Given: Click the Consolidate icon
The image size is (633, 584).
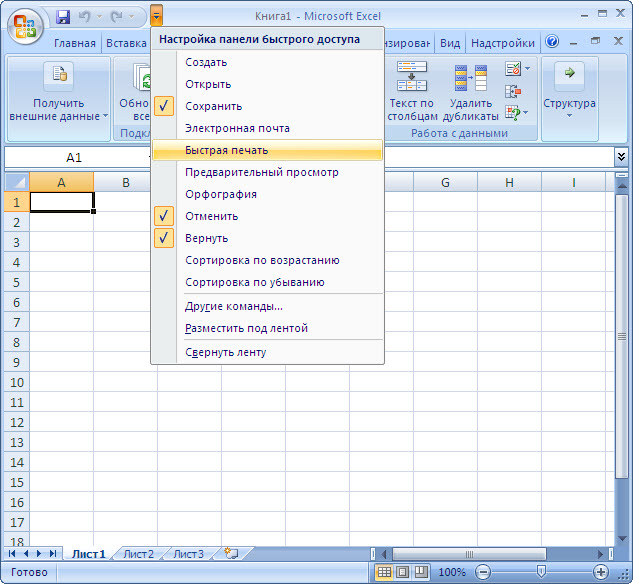Looking at the screenshot, I should [513, 91].
